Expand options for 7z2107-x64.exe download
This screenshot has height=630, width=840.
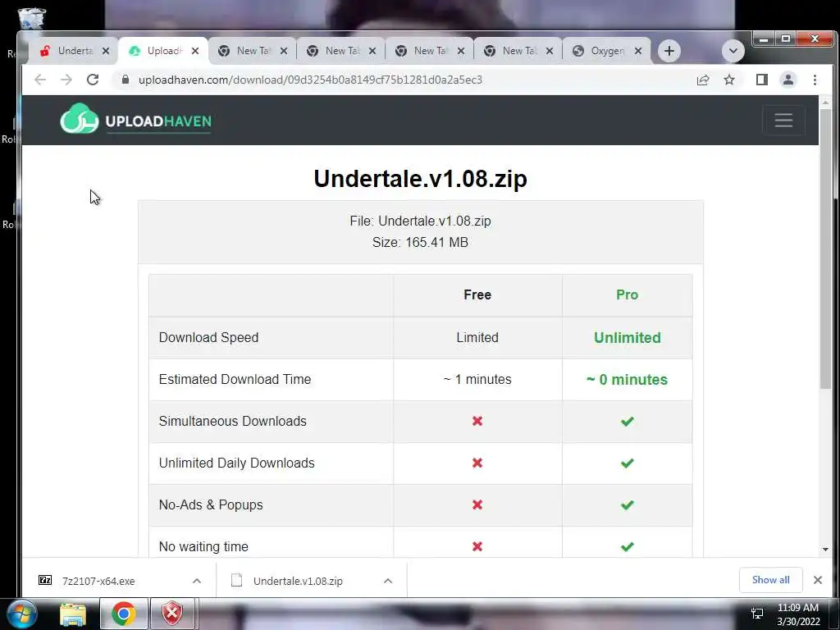pyautogui.click(x=197, y=581)
